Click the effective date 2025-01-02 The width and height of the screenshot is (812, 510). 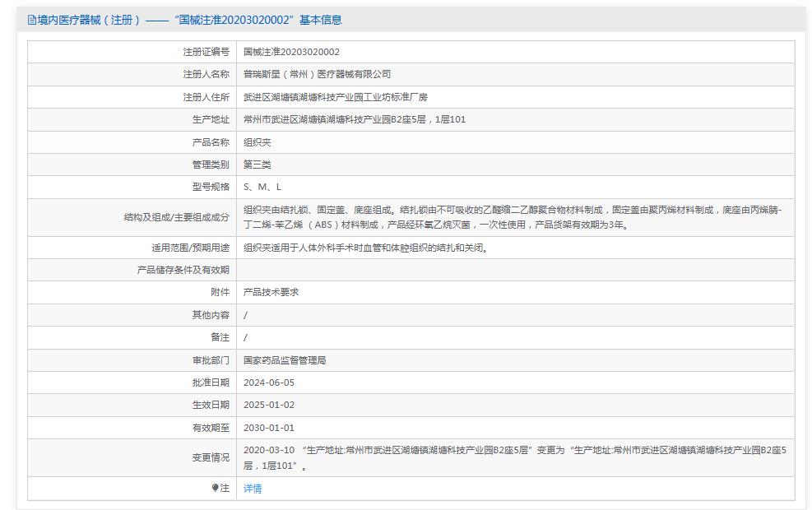(x=269, y=405)
